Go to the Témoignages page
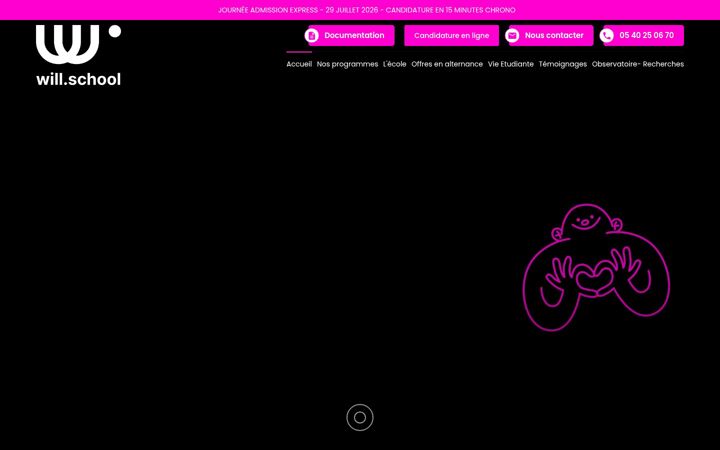The image size is (720, 450). tap(562, 64)
